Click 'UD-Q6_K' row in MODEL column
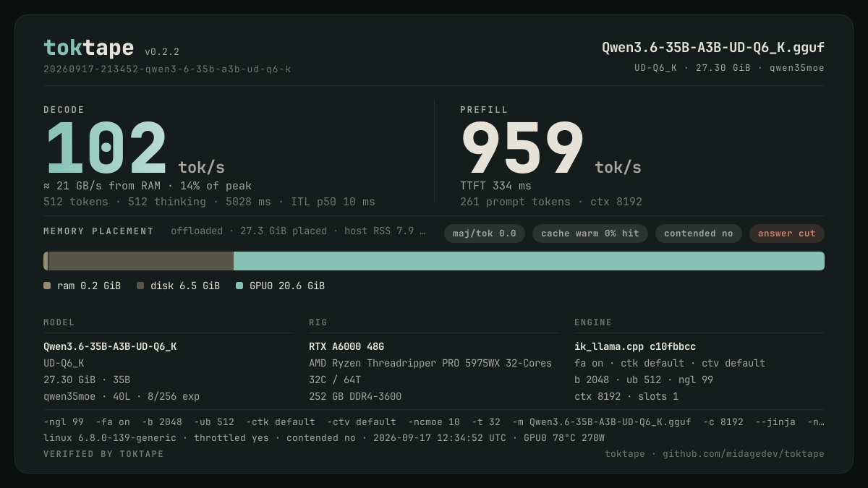Screen dimensions: 868x488 coord(64,364)
